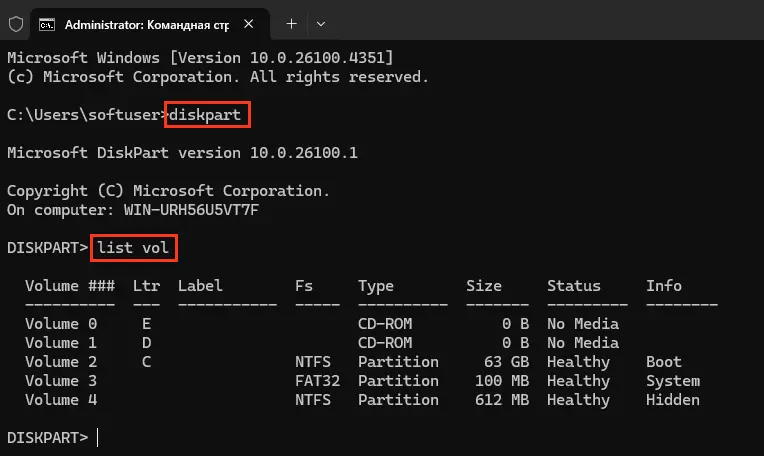Click the Status column header text

point(573,285)
